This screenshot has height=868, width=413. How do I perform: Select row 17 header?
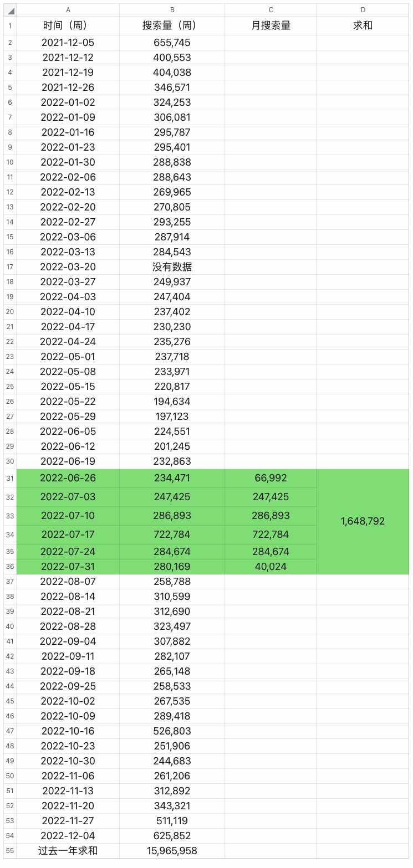11,267
